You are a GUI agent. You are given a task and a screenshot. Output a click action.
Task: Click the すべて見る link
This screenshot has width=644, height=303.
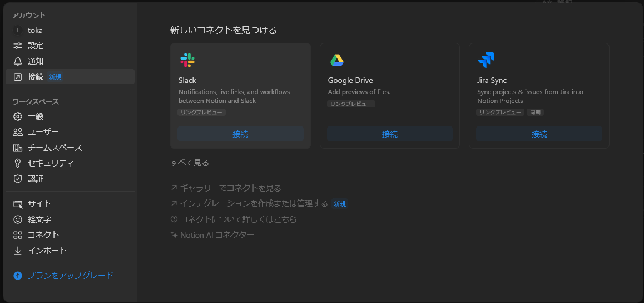pyautogui.click(x=190, y=163)
